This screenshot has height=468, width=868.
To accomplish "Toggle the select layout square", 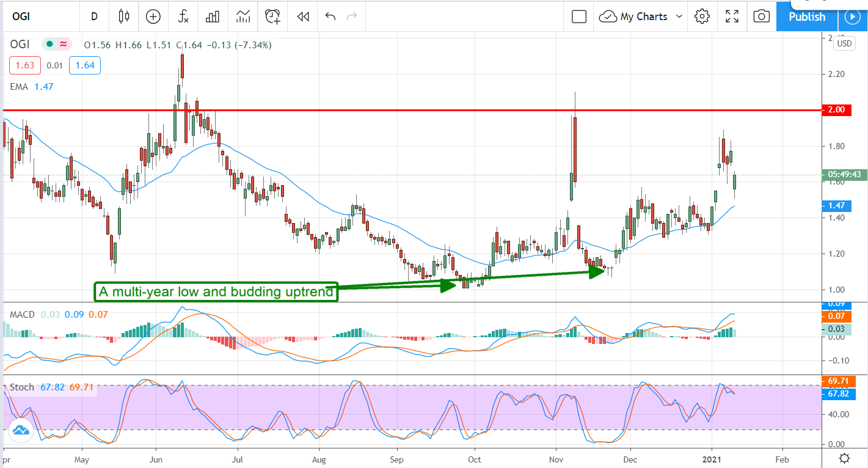I will coord(579,16).
